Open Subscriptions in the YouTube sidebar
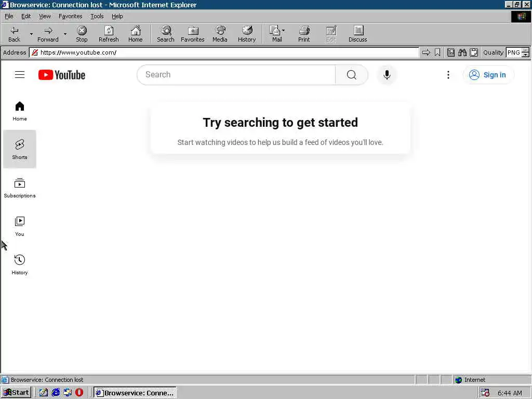The image size is (532, 399). [x=20, y=188]
